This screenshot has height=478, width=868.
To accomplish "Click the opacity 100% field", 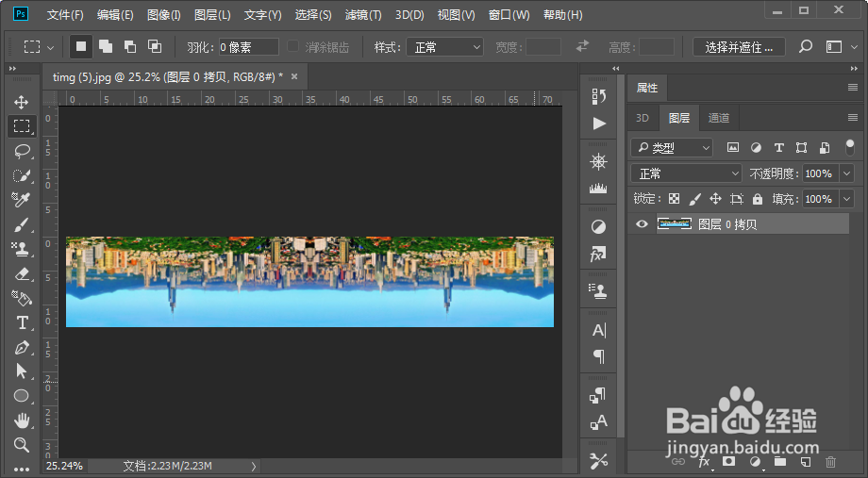I will click(820, 173).
